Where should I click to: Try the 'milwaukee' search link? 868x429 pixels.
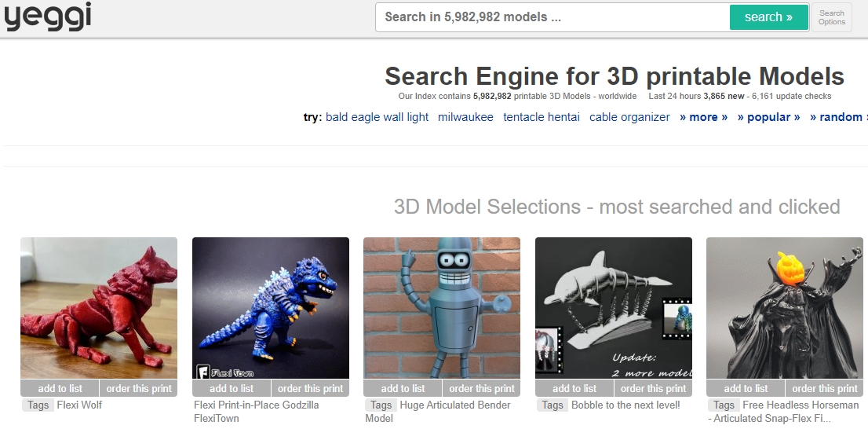click(x=465, y=117)
